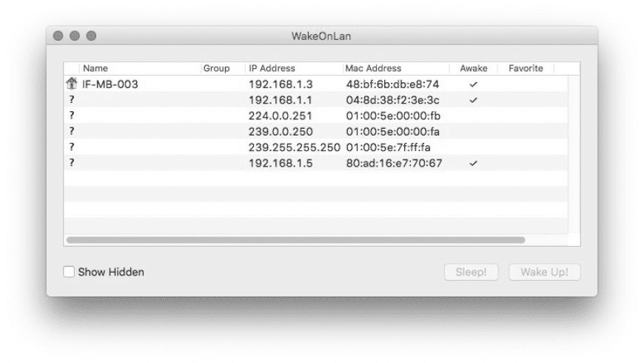The image size is (644, 363).
Task: Sort the table by the Name column
Action: point(95,69)
